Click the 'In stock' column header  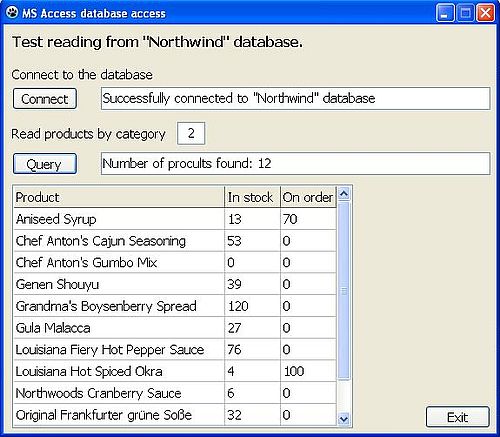[253, 197]
